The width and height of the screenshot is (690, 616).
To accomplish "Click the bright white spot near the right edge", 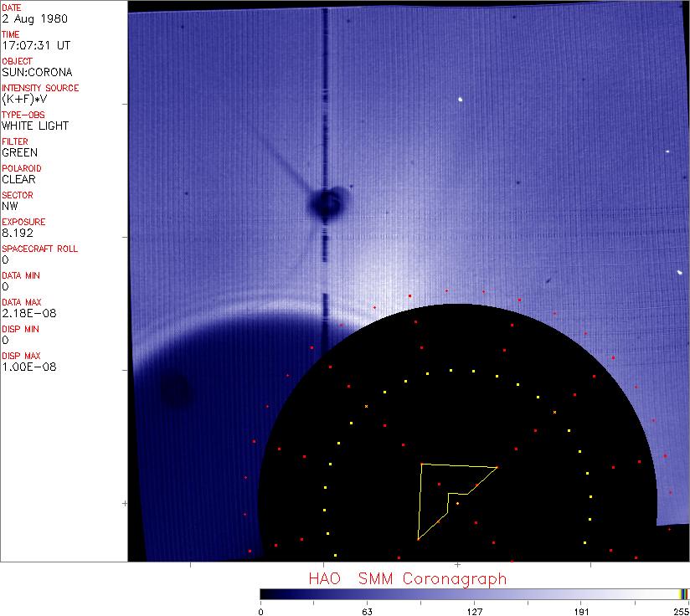I will 679,272.
